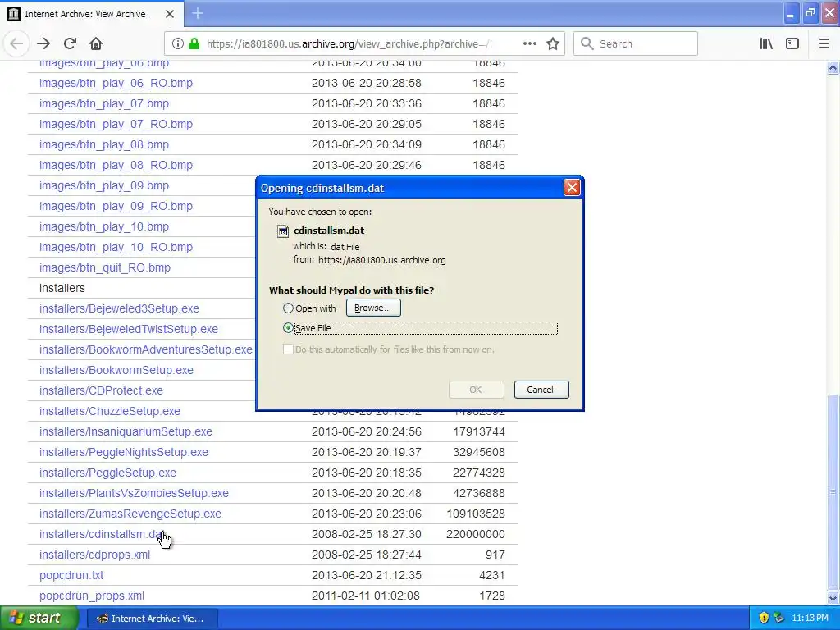The width and height of the screenshot is (840, 630).
Task: Go forward with the forward arrow
Action: click(43, 44)
